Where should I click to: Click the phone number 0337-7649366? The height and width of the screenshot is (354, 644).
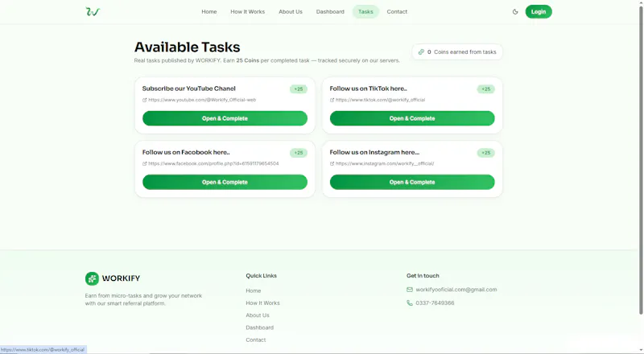(435, 303)
